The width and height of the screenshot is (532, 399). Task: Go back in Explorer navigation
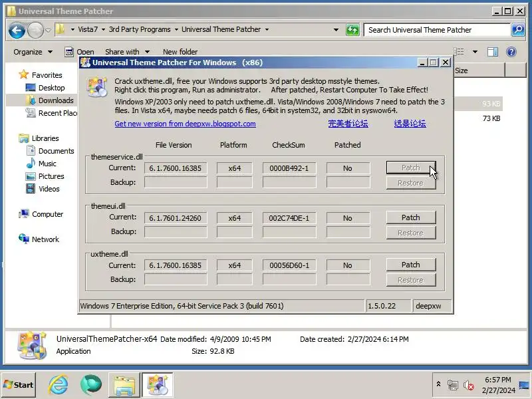point(17,31)
